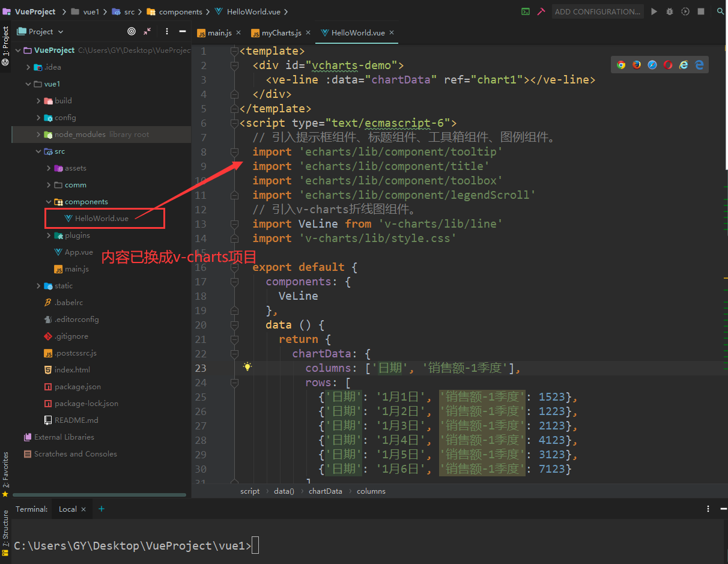Locate opened file in Project tree

coord(132,31)
